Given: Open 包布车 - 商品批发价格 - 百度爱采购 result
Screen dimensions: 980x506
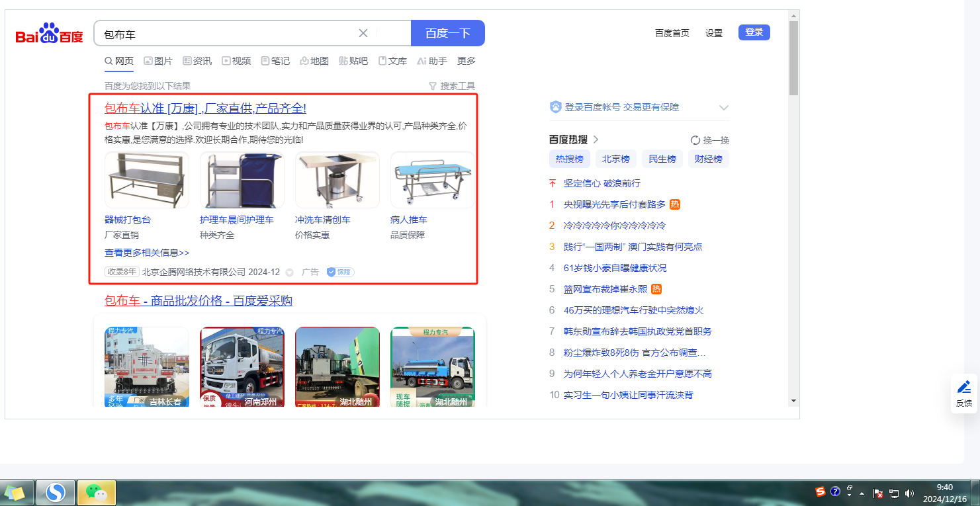Looking at the screenshot, I should coord(199,301).
